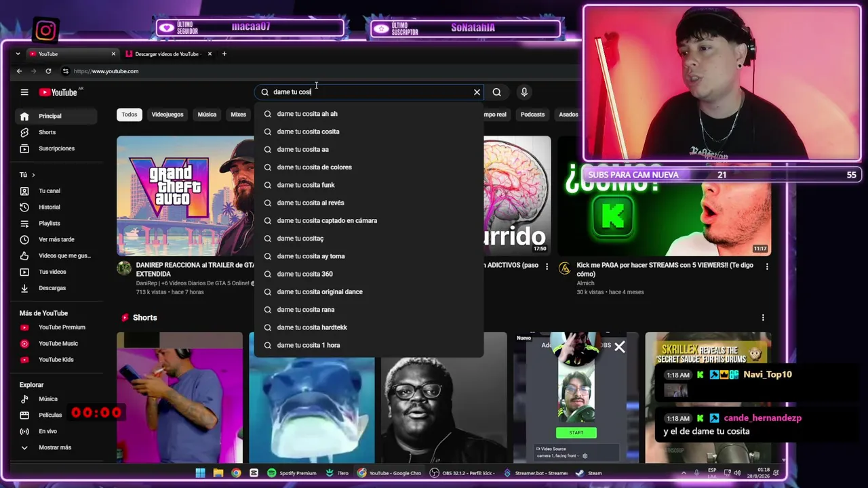Open the tab search dropdown arrow
This screenshot has width=868, height=488.
[x=19, y=54]
